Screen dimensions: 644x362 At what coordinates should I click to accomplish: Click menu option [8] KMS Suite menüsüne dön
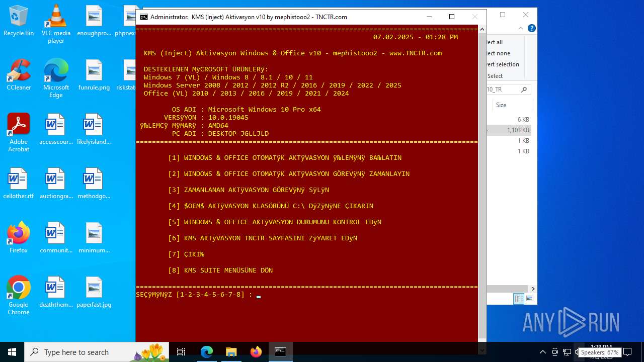(x=220, y=270)
